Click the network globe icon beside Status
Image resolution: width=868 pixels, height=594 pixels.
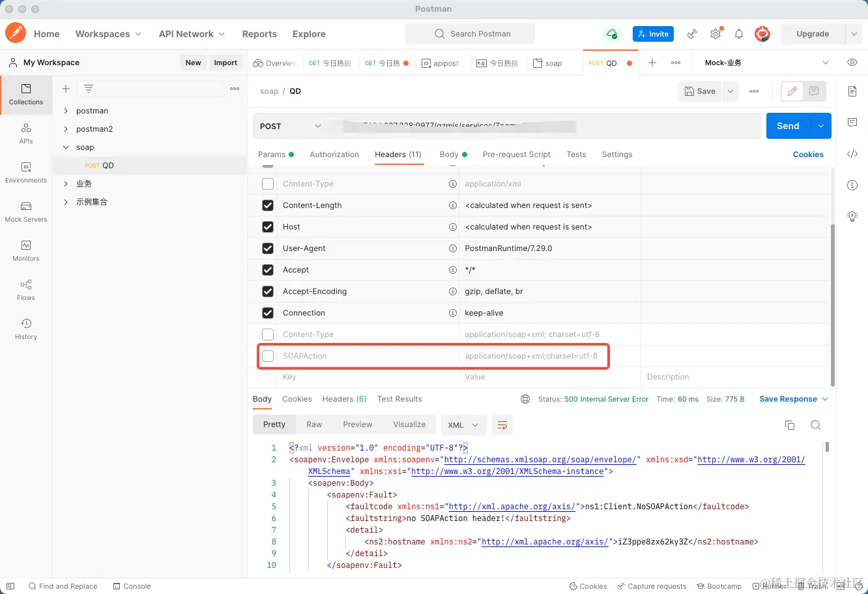tap(525, 399)
